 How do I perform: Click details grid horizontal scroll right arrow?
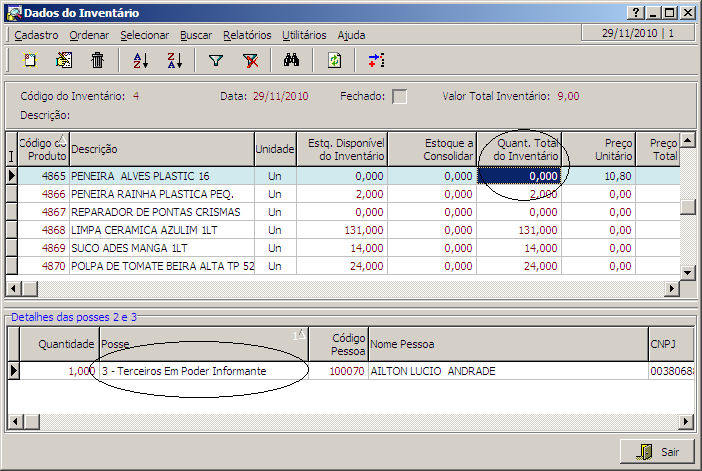point(686,421)
